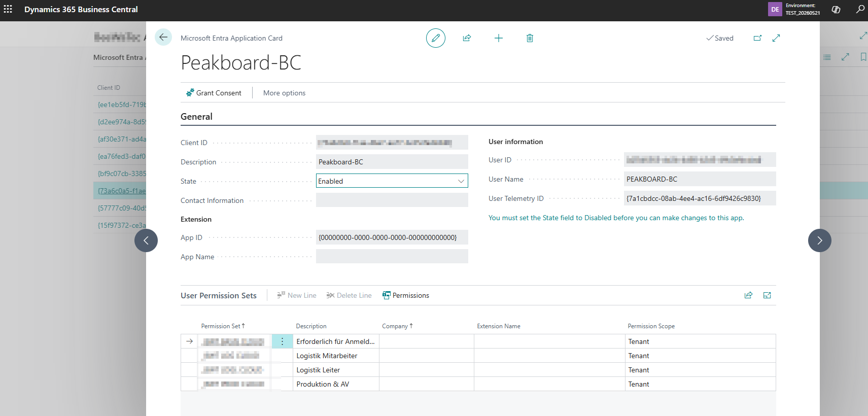The height and width of the screenshot is (416, 868).
Task: Click 'Logistik Leiter' cell
Action: 336,370
